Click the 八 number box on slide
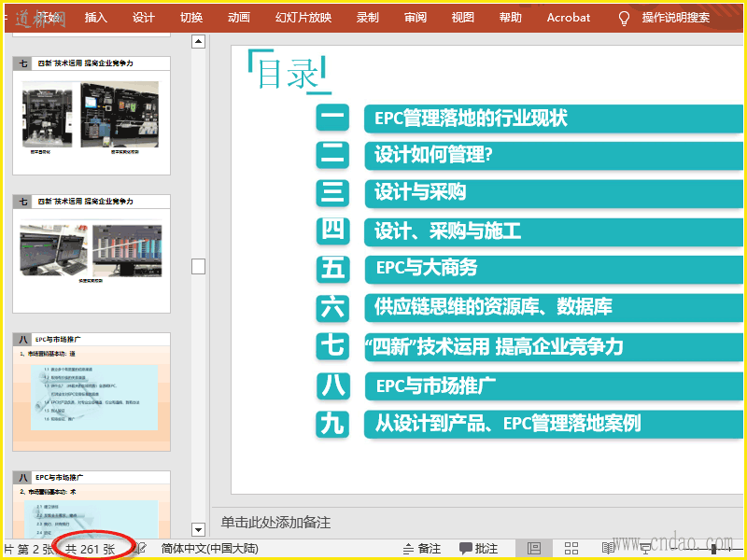 click(332, 385)
